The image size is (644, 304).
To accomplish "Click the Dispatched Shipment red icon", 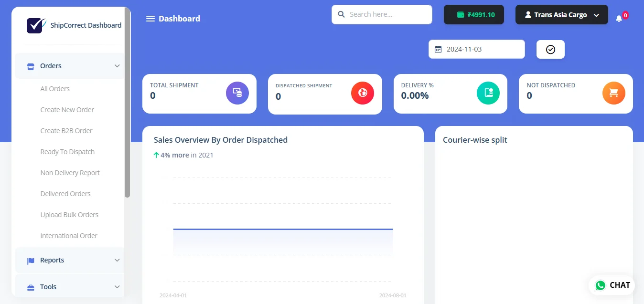I will tap(363, 93).
